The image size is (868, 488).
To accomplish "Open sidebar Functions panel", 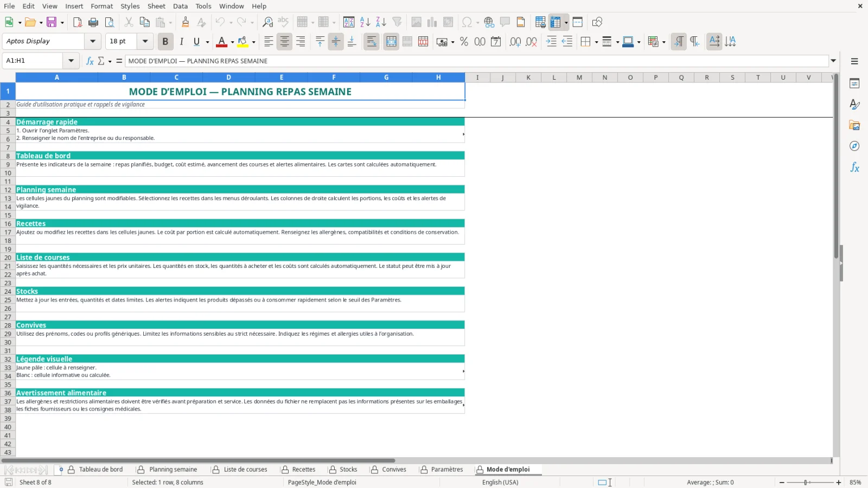I will (854, 168).
